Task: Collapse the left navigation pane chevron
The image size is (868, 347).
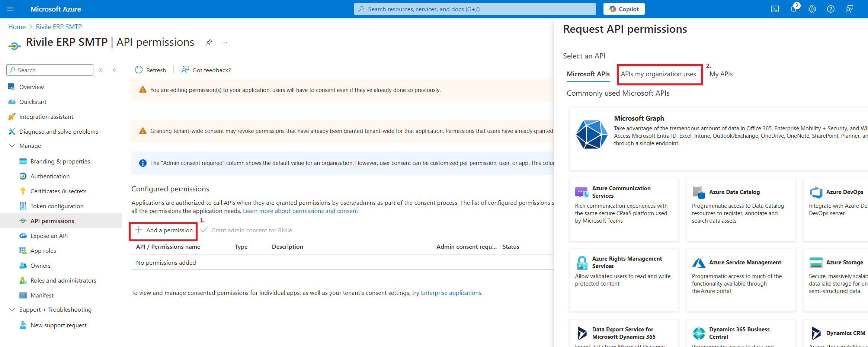Action: 115,70
